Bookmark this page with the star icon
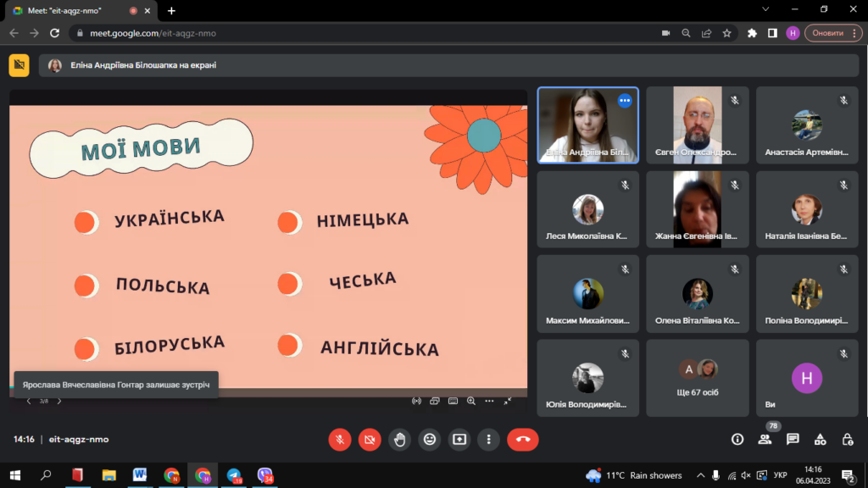This screenshot has height=488, width=868. tap(726, 33)
